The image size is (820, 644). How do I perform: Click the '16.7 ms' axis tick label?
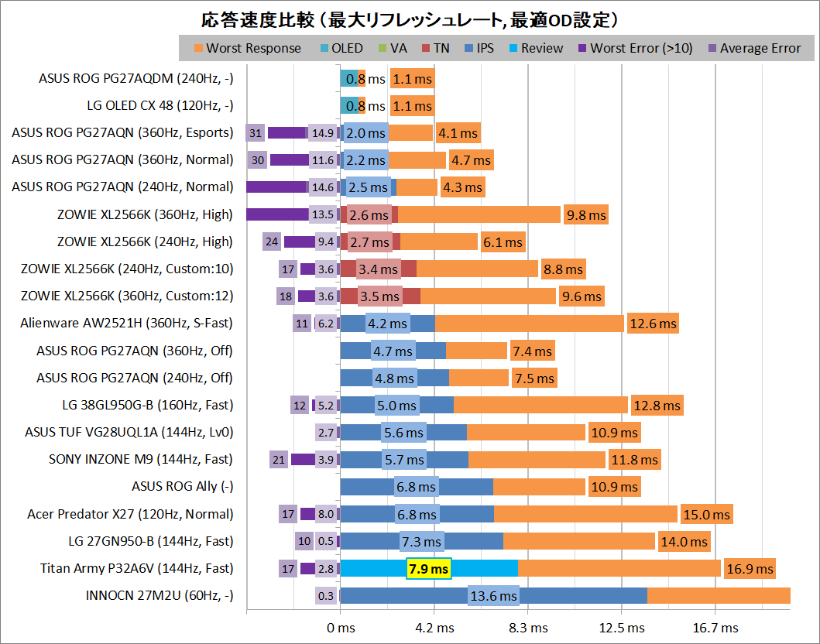point(715,628)
